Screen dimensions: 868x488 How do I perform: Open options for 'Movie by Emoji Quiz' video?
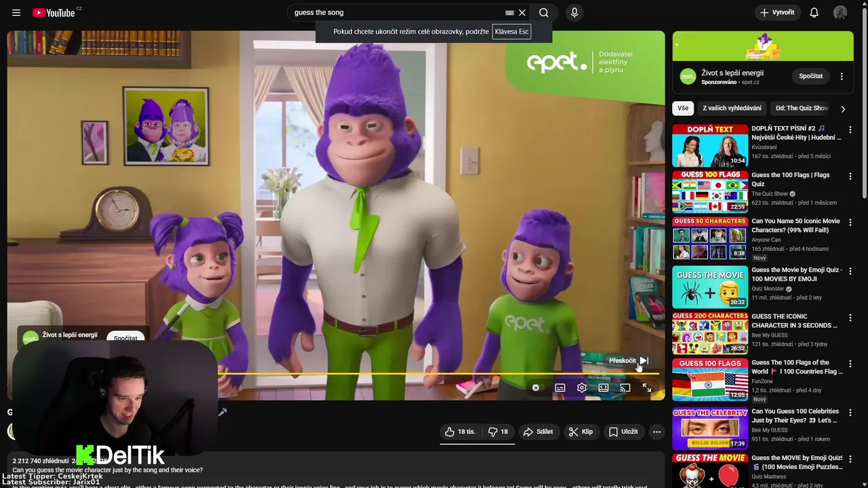(x=850, y=271)
